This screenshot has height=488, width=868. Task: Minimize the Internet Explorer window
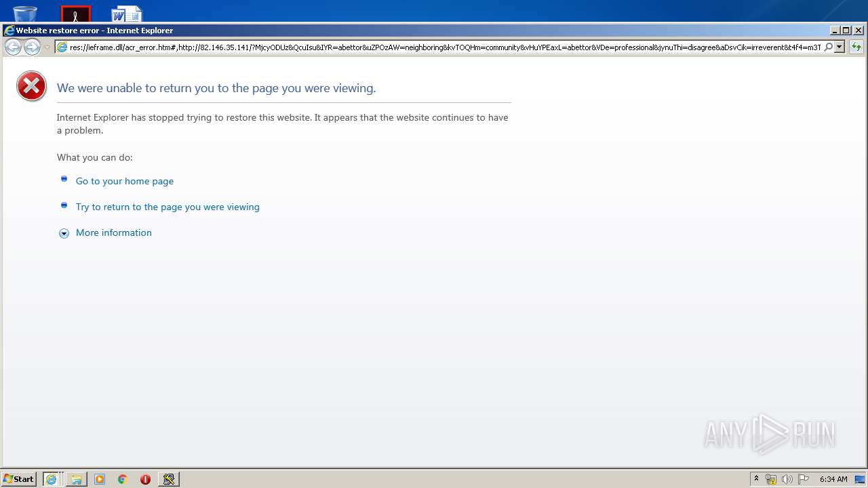(835, 30)
